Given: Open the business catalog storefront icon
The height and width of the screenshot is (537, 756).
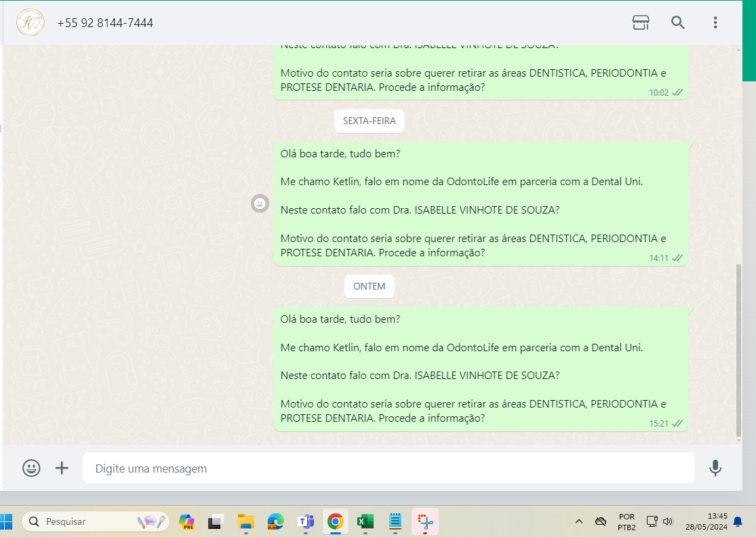Looking at the screenshot, I should (x=640, y=22).
